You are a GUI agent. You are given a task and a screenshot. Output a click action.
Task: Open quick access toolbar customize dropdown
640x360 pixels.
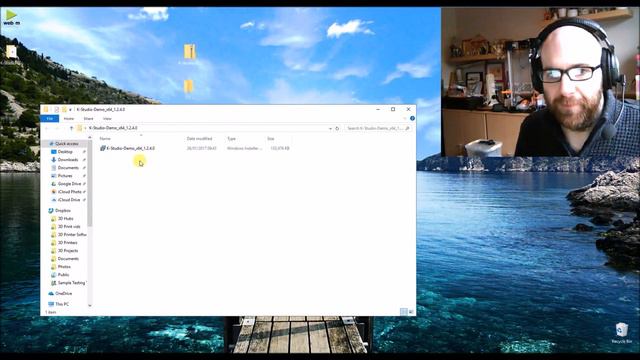(x=70, y=109)
